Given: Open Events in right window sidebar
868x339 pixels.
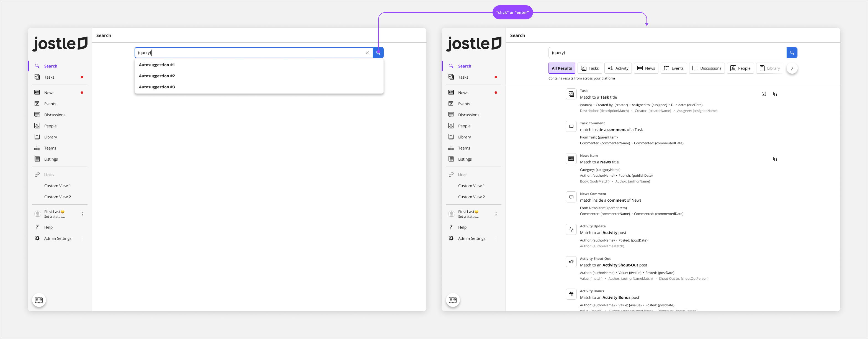Looking at the screenshot, I should click(x=473, y=104).
